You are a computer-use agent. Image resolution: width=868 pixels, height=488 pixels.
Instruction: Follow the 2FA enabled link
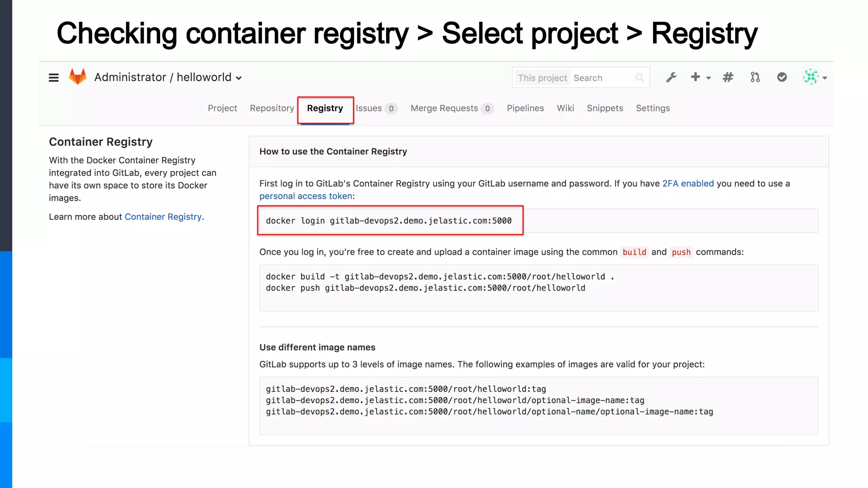pos(688,184)
